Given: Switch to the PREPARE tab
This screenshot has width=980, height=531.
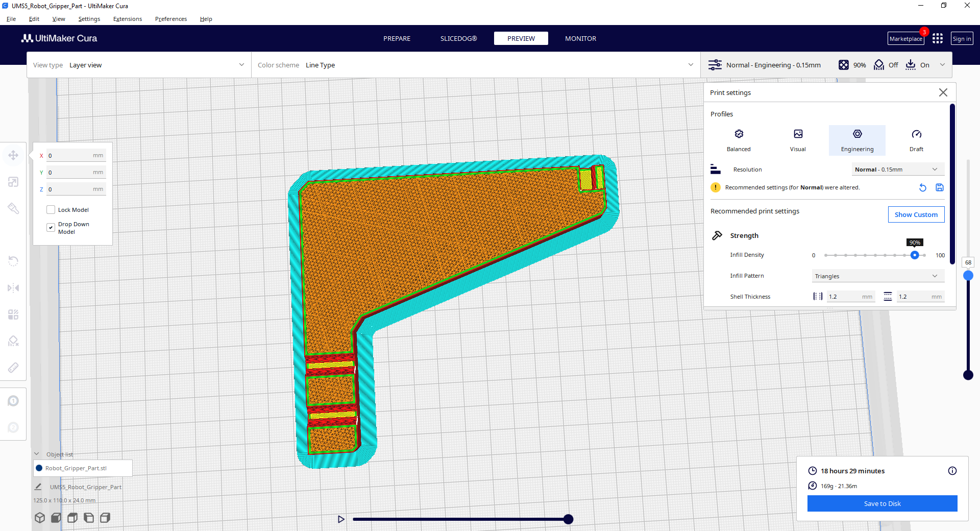Looking at the screenshot, I should pyautogui.click(x=397, y=38).
